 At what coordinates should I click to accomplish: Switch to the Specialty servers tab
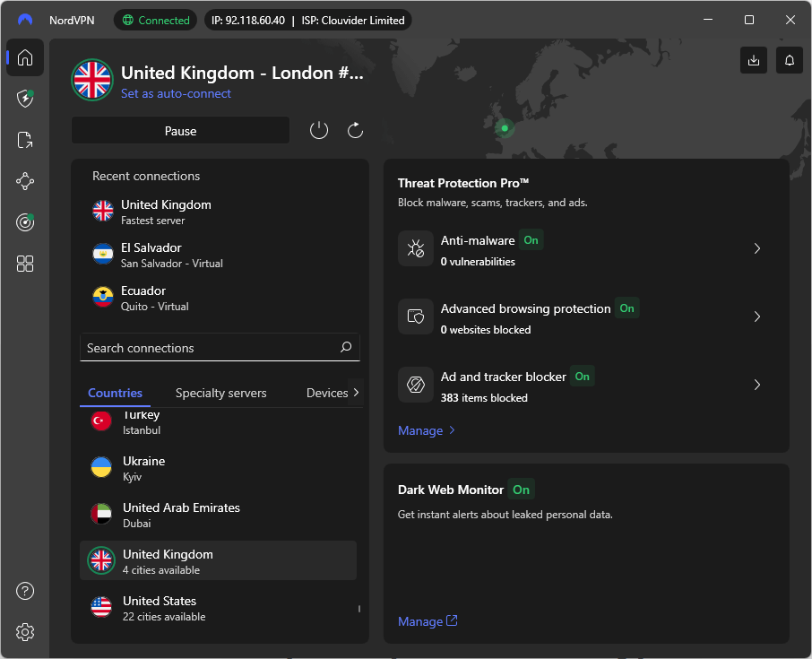coord(220,393)
